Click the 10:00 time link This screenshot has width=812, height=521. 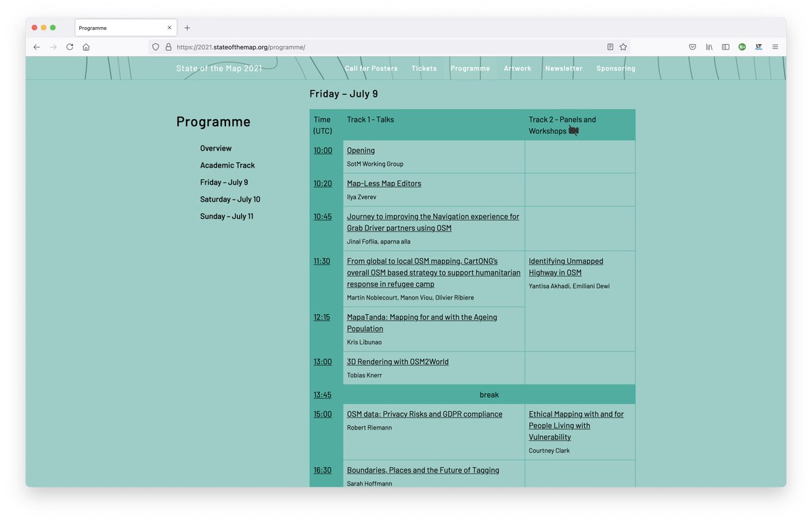(x=323, y=150)
